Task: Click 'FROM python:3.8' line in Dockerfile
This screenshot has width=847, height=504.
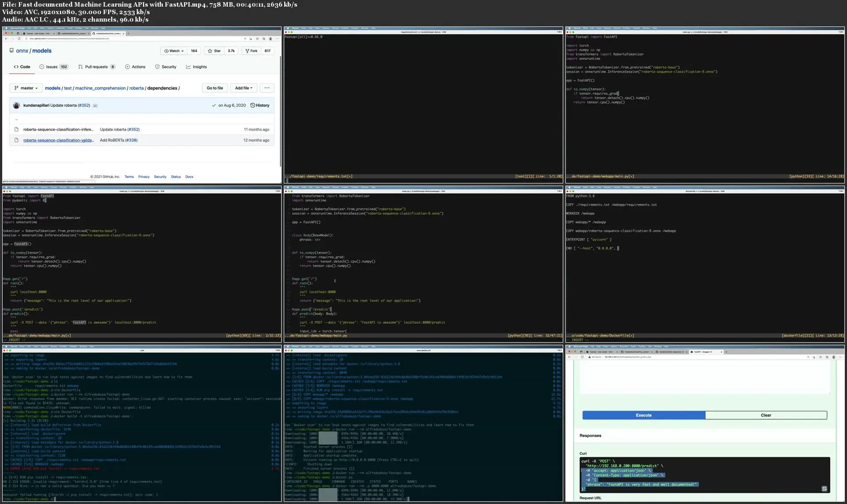Action: (580, 196)
